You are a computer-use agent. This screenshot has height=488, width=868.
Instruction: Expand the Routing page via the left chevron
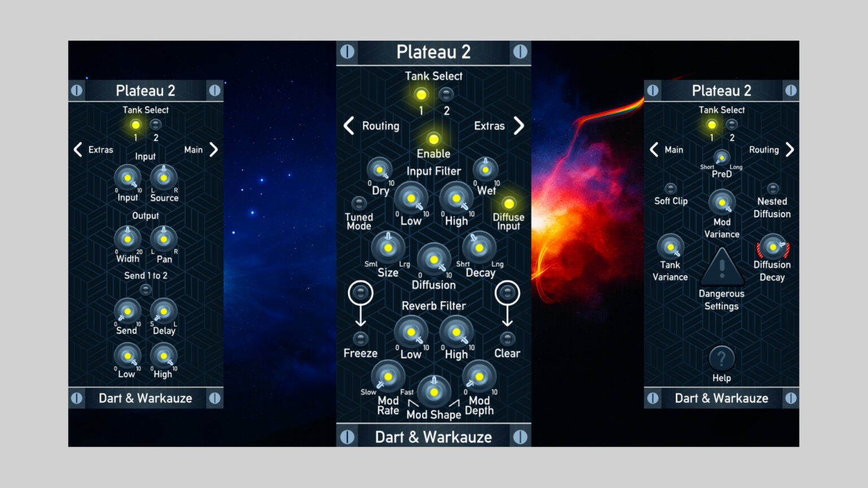[349, 126]
